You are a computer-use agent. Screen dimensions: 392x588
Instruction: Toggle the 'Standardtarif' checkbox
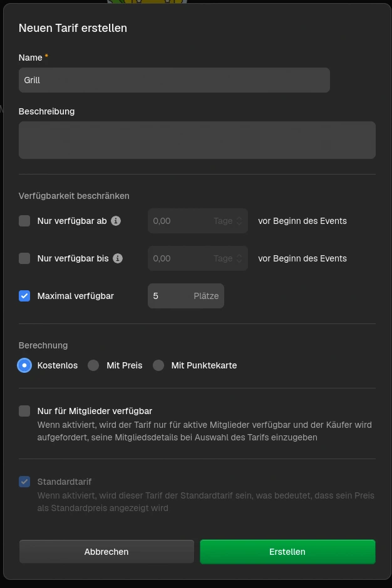pos(24,482)
